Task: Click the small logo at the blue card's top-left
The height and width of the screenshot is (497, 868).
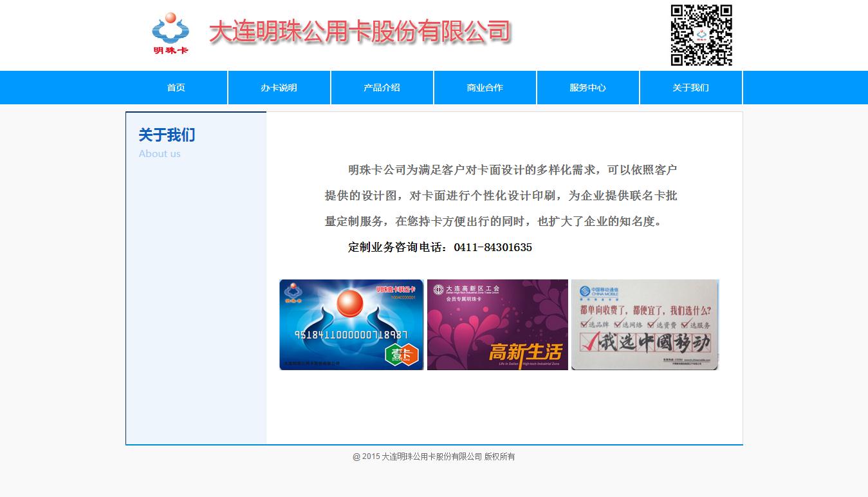Action: (293, 292)
